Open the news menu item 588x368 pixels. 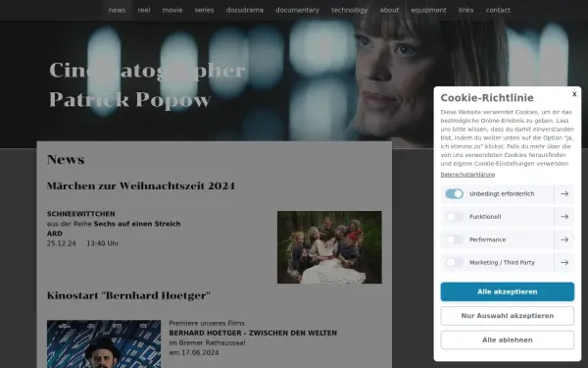coord(117,10)
